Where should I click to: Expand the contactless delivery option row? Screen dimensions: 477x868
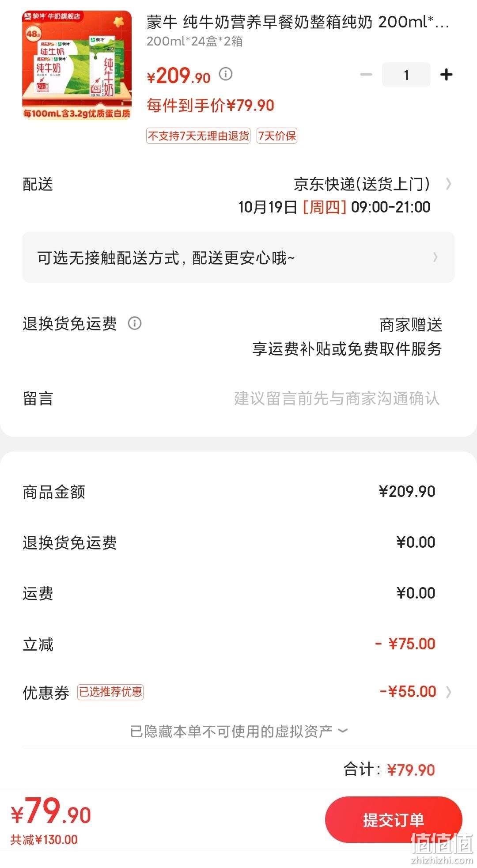click(238, 257)
